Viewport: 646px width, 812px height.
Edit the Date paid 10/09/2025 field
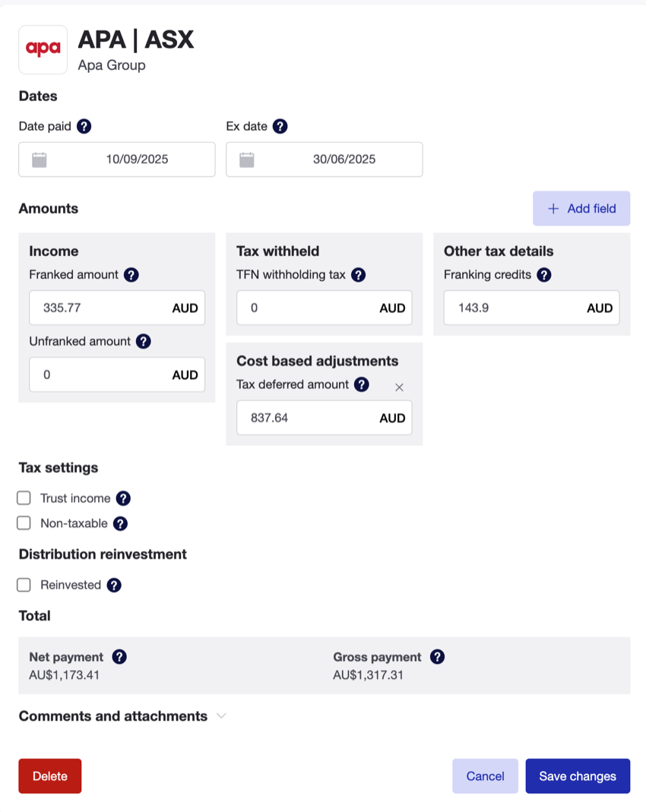[x=117, y=160]
